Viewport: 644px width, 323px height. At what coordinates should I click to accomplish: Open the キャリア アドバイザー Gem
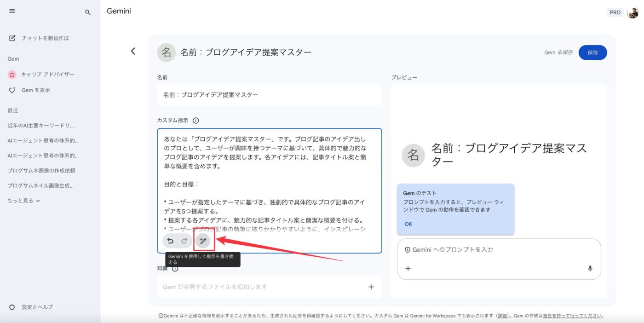tap(41, 75)
